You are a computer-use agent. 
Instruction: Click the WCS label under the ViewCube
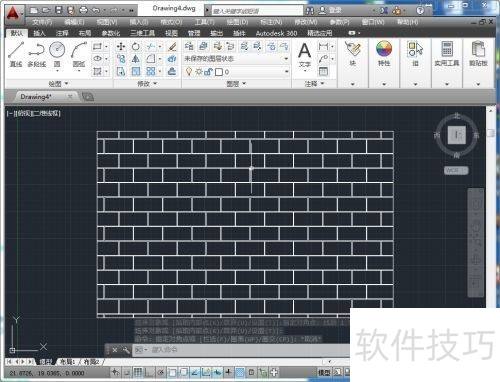456,170
